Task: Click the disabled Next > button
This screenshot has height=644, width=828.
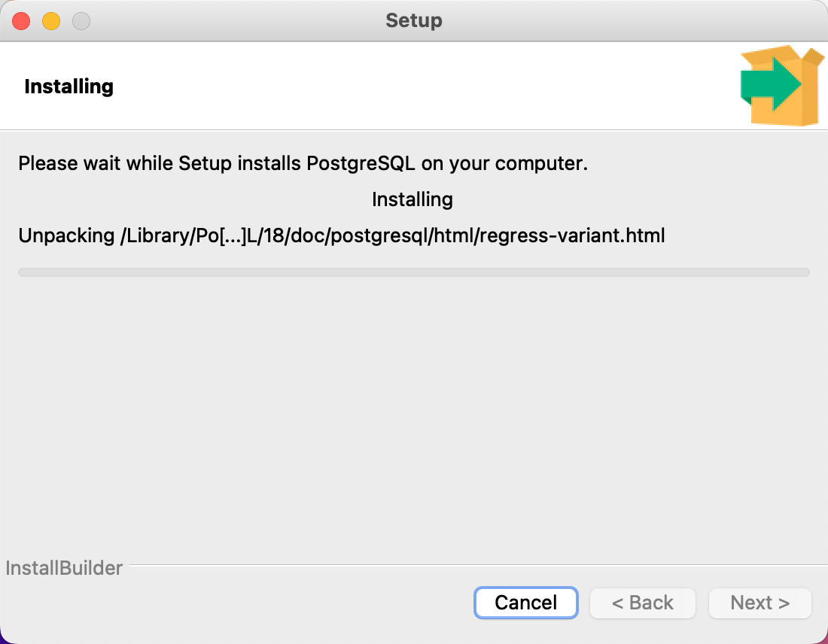Action: click(760, 603)
